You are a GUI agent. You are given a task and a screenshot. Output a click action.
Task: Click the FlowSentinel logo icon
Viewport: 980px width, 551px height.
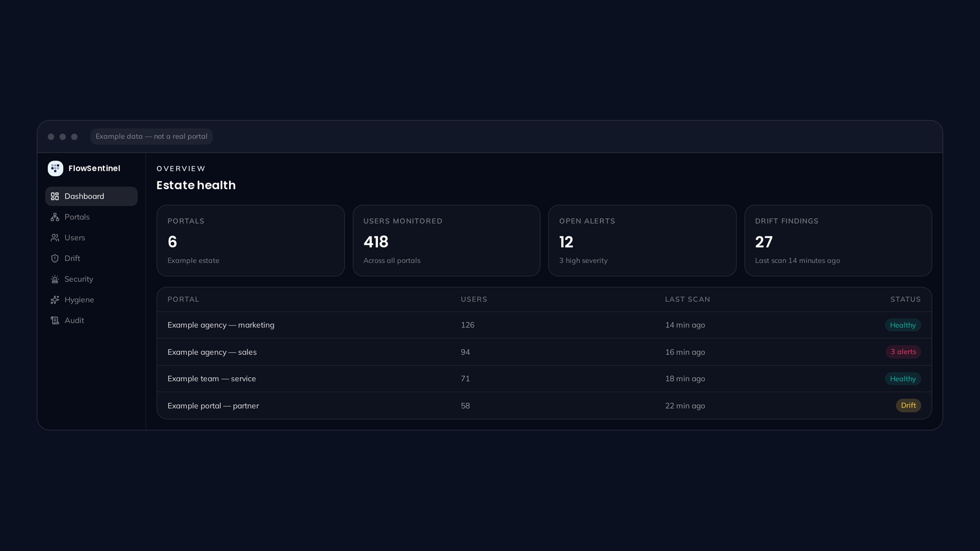55,168
